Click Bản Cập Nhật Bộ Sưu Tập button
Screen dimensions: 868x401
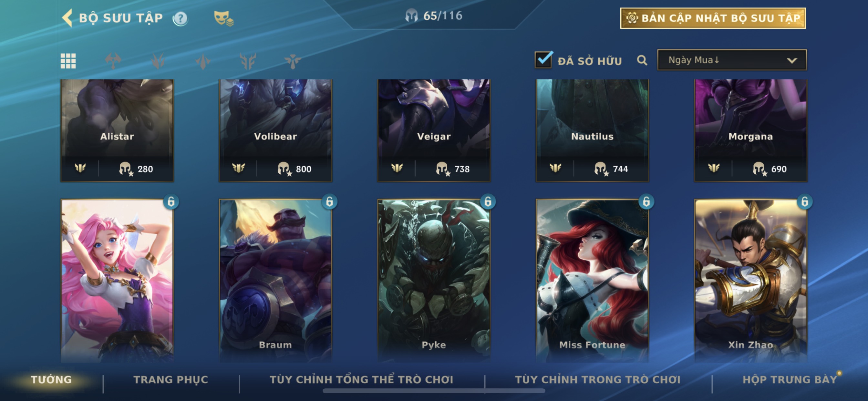click(x=713, y=18)
